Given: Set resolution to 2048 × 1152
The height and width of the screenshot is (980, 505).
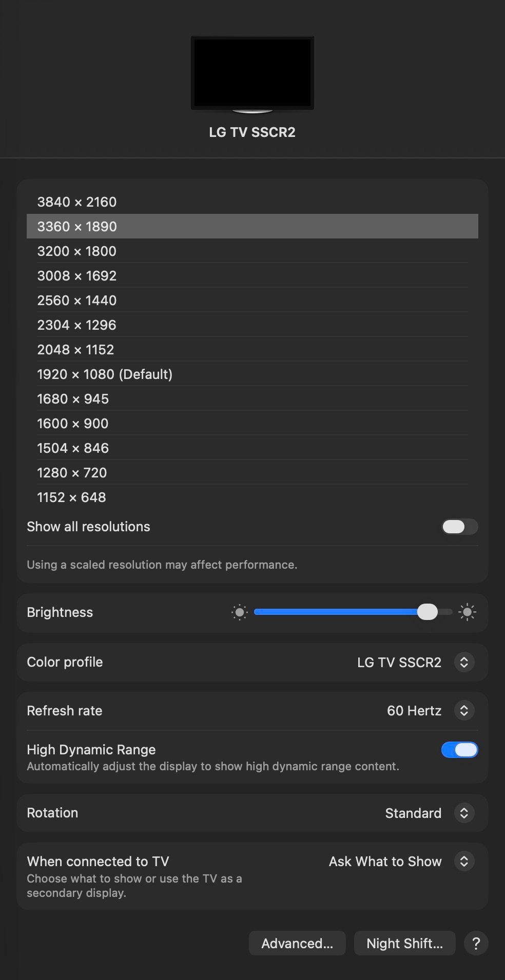Looking at the screenshot, I should click(252, 349).
